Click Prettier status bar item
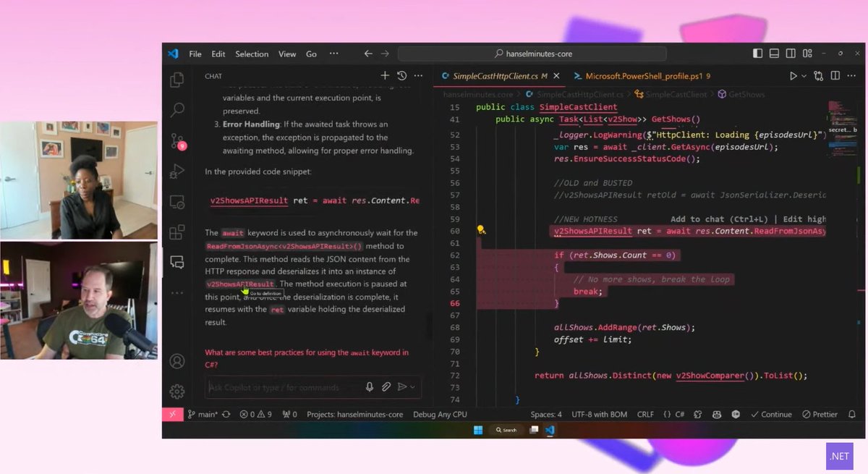 point(820,415)
